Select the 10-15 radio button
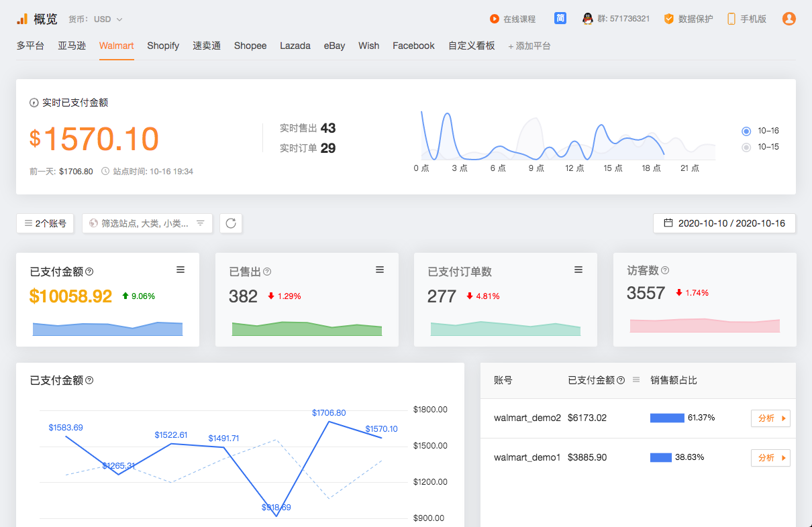This screenshot has height=527, width=812. coord(746,147)
